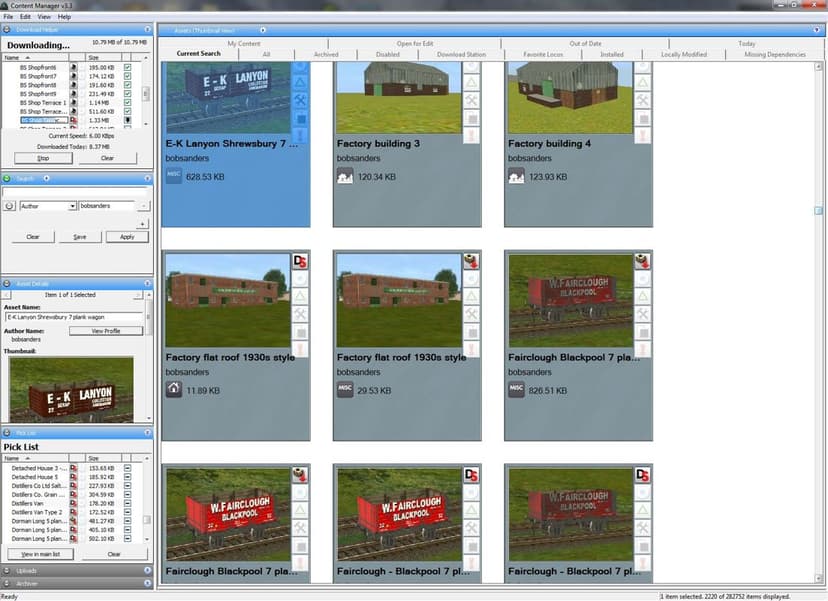The image size is (828, 601).
Task: Click DS status icon on Factory flat roof 11.89 KB card
Action: pos(300,261)
